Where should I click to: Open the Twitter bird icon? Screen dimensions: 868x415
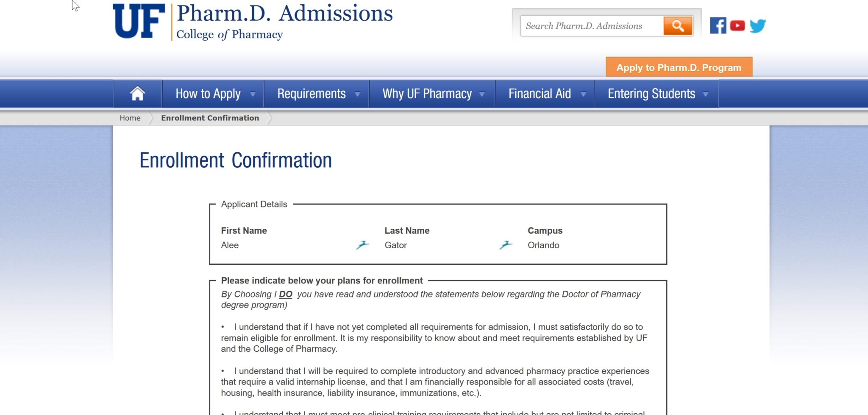pos(758,26)
